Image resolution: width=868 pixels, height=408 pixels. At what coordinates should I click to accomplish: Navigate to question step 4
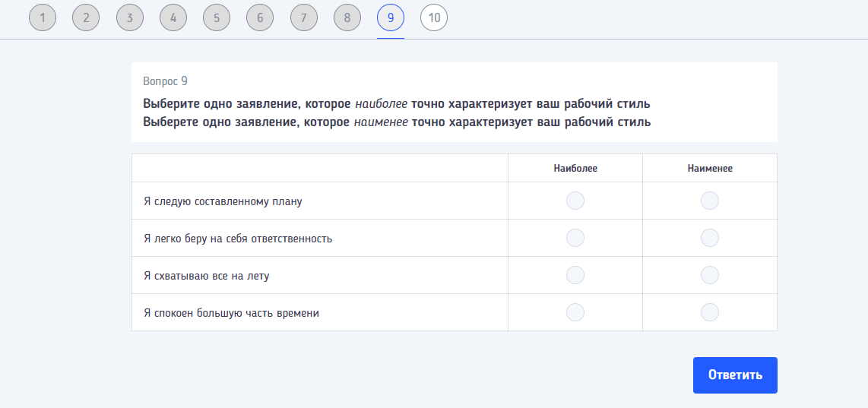tap(173, 17)
